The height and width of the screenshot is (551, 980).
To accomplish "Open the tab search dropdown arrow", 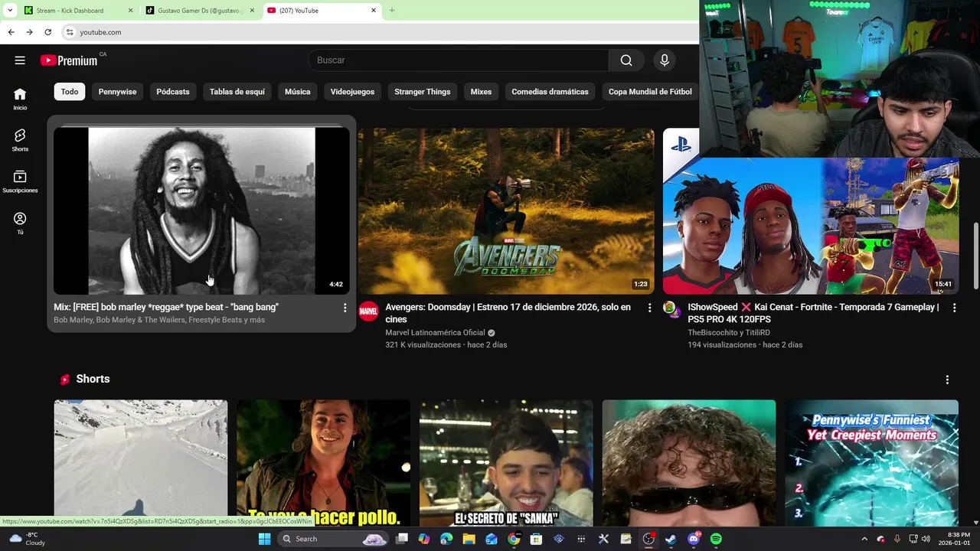I will click(9, 11).
